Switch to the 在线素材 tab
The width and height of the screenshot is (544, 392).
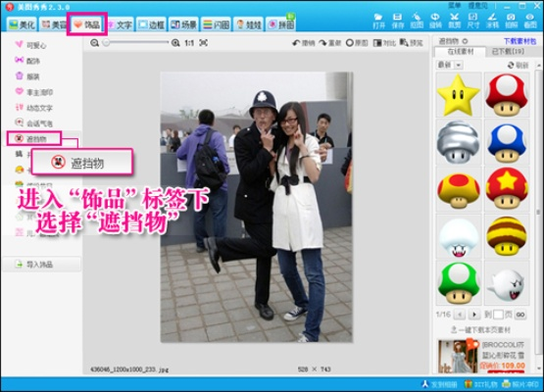coord(461,51)
